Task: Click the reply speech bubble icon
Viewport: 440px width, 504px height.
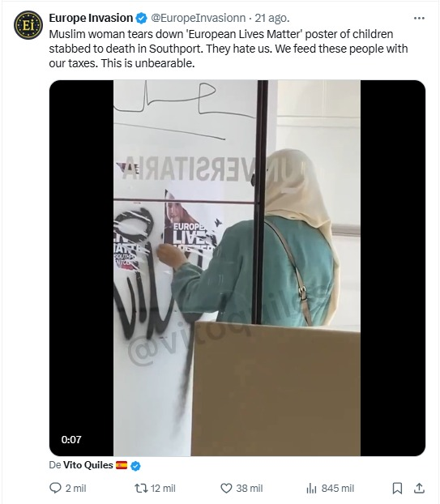Action: point(55,488)
